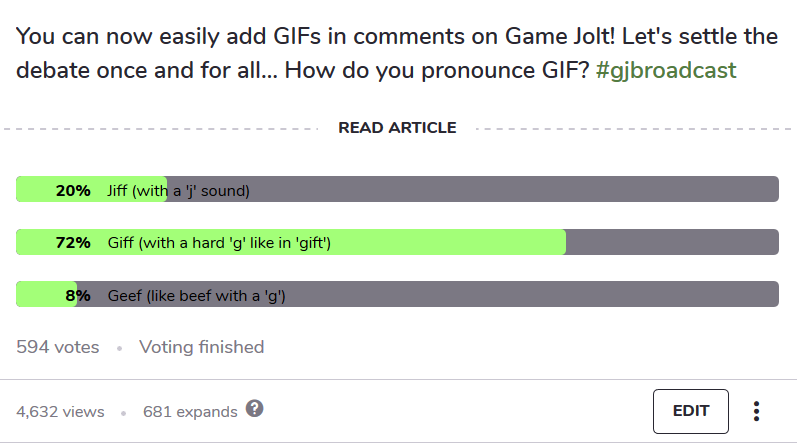Click the "Voting finished" status text
Screen dimensions: 797x448
click(x=201, y=348)
